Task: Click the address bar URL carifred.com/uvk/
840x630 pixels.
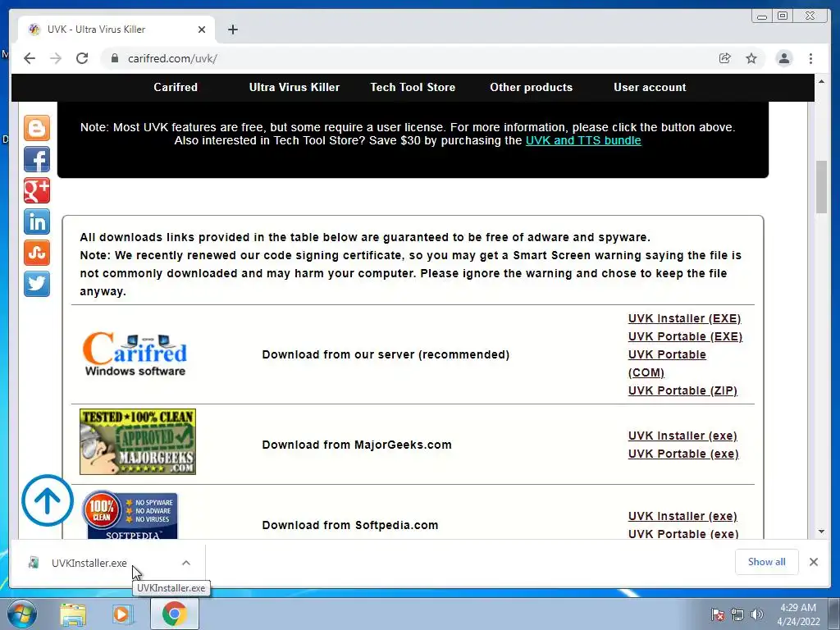Action: point(172,58)
